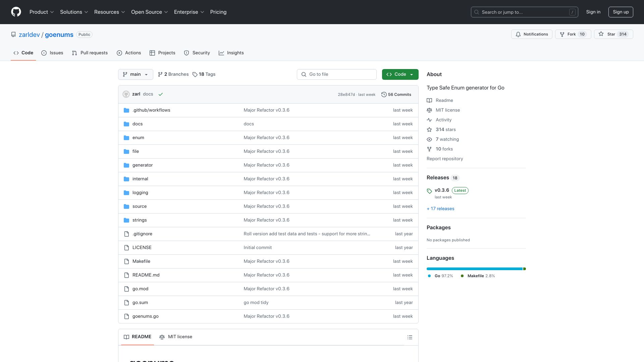
Task: Open the green Code dropdown button
Action: [x=400, y=74]
